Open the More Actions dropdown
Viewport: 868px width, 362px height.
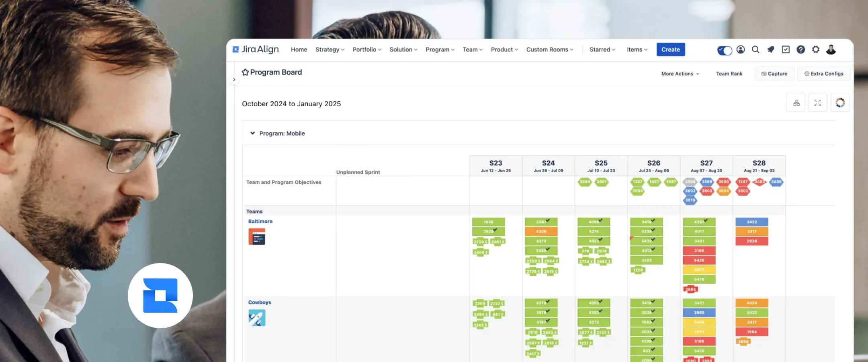point(680,74)
